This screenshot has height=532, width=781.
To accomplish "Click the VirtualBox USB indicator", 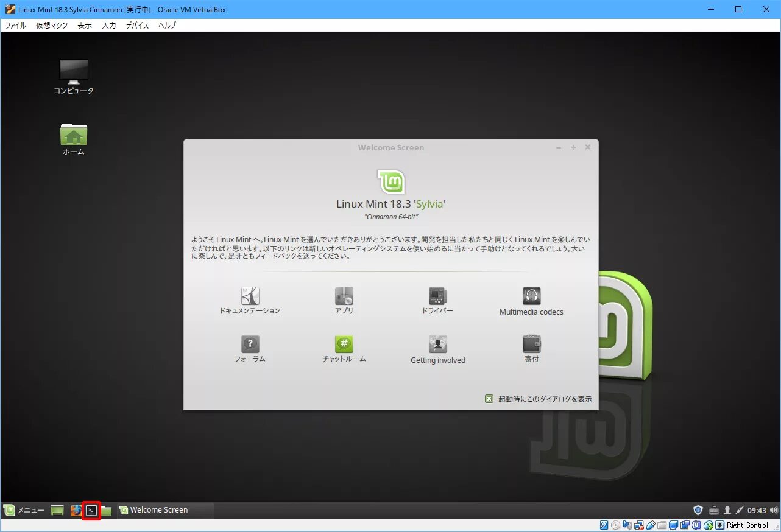I will (651, 525).
